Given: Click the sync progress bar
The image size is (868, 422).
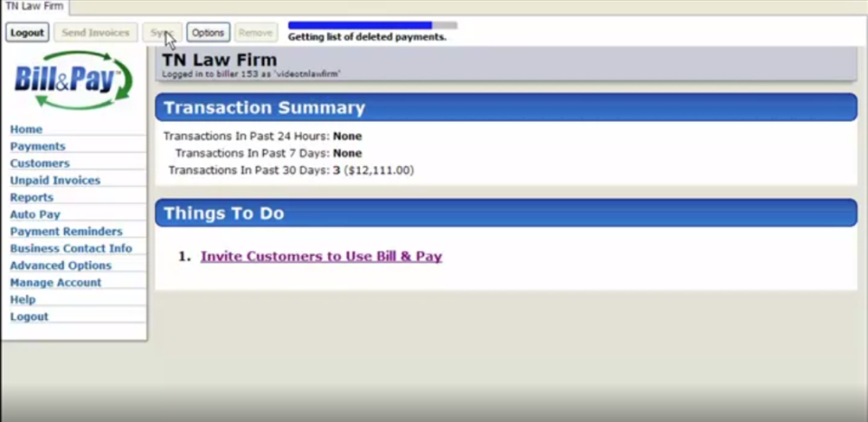Looking at the screenshot, I should click(x=373, y=25).
